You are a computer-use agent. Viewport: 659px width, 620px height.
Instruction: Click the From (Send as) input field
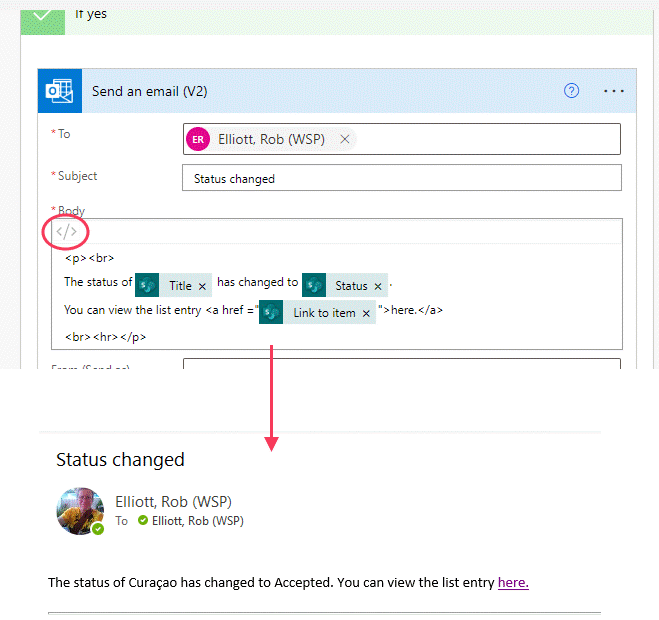click(402, 364)
